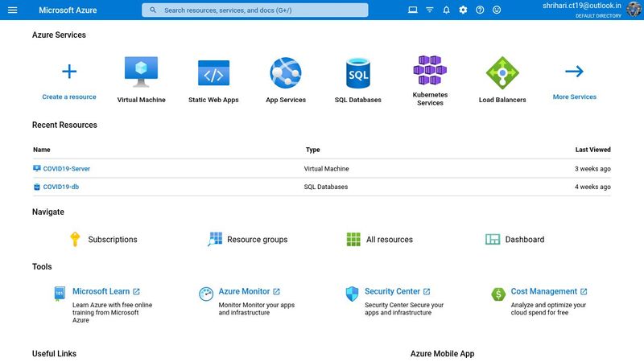Image resolution: width=644 pixels, height=362 pixels.
Task: Click the Cost Management dollar icon
Action: pos(498,294)
